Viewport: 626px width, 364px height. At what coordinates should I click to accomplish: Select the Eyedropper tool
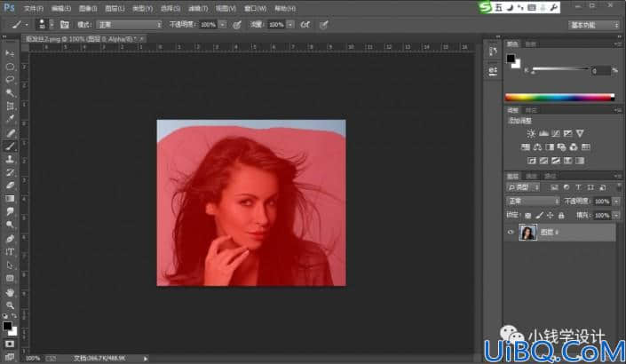click(10, 119)
